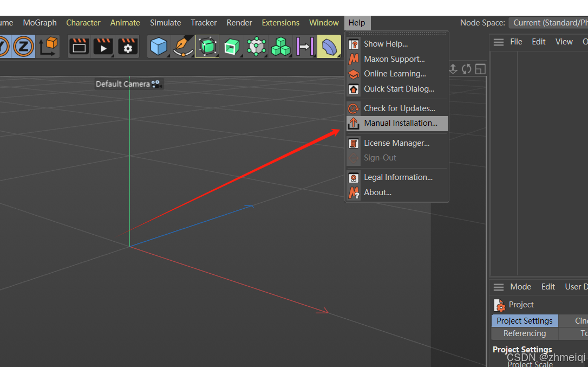Viewport: 588px width, 367px height.
Task: Click the Render View clapperboard icon
Action: tap(79, 47)
